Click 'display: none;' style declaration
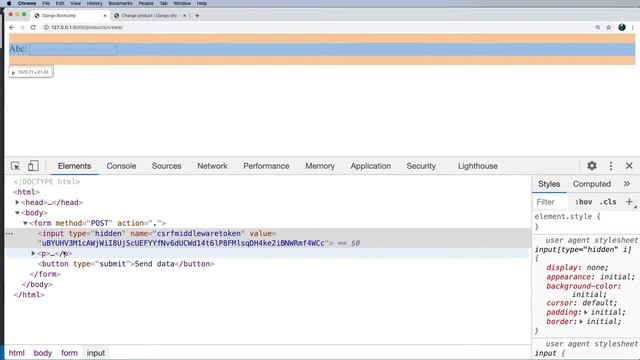This screenshot has width=640, height=360. 577,268
